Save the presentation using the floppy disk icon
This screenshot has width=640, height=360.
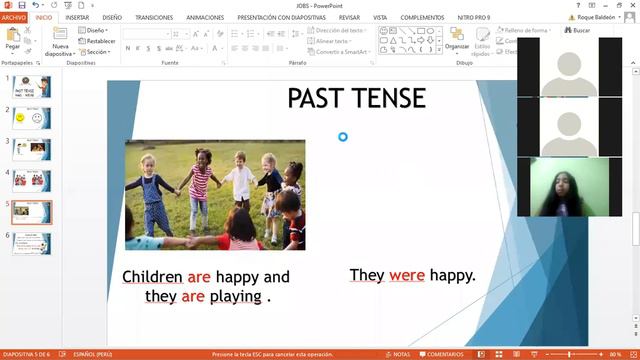click(x=22, y=5)
